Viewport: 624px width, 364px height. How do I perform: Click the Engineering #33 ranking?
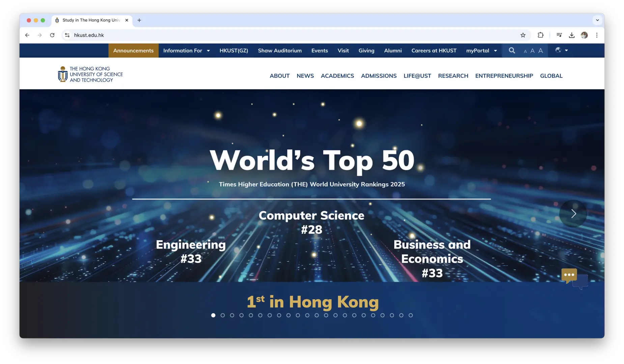191,251
